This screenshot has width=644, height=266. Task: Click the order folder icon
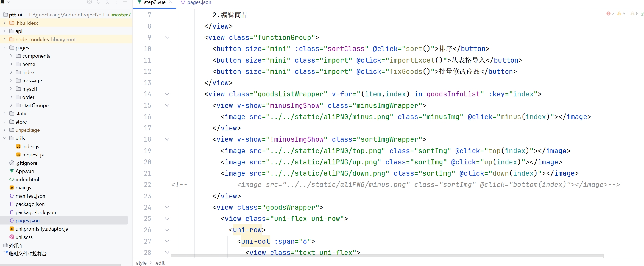(x=18, y=97)
